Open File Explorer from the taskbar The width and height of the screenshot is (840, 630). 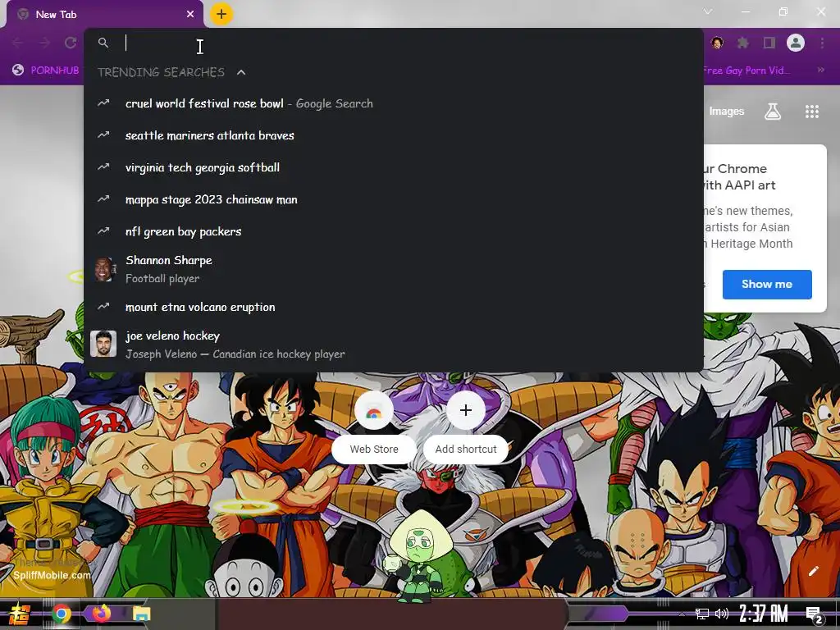(141, 614)
